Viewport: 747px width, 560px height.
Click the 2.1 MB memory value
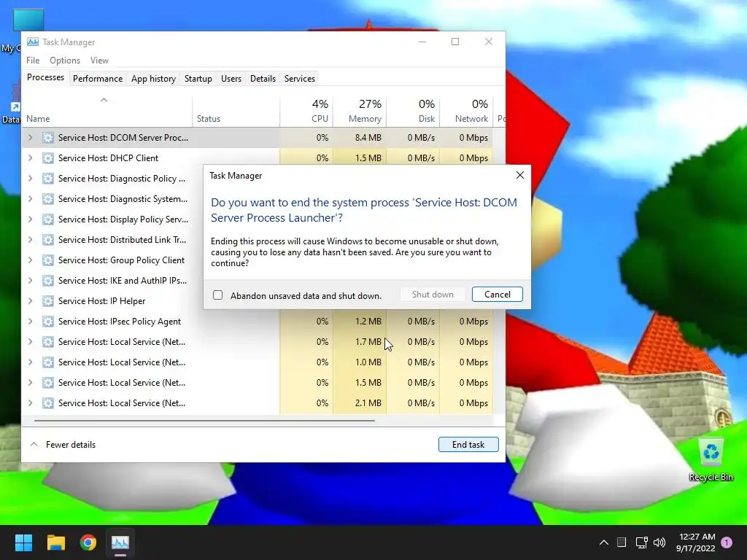pyautogui.click(x=368, y=402)
